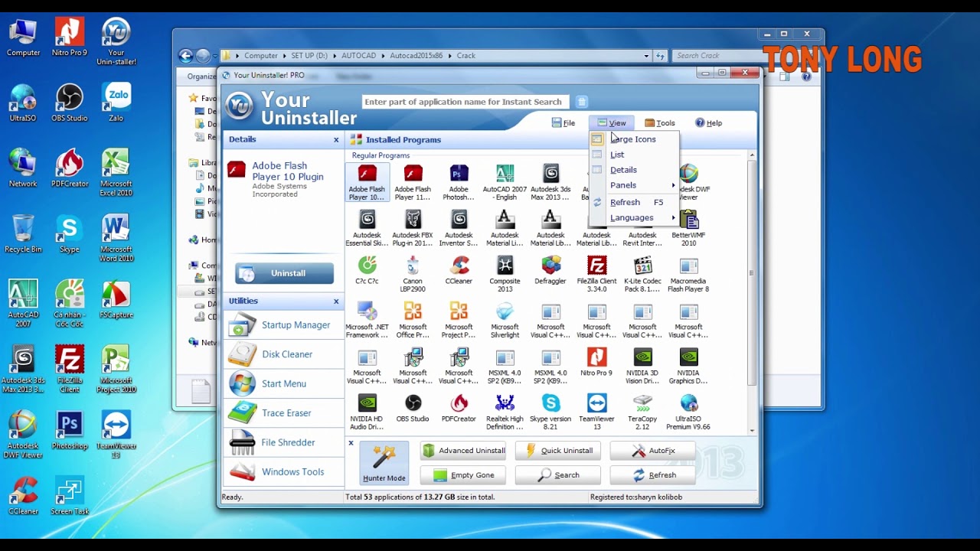Close the Details panel
The image size is (980, 551).
(335, 139)
